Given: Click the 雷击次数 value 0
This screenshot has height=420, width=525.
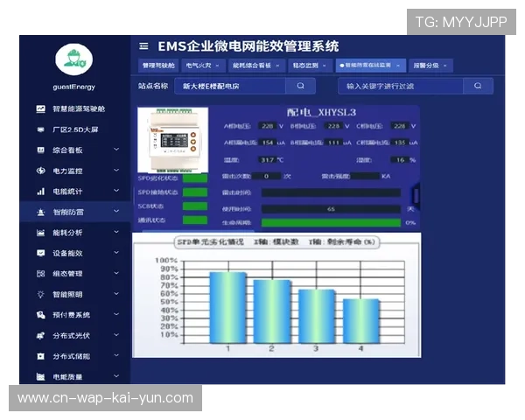Looking at the screenshot, I should (266, 176).
